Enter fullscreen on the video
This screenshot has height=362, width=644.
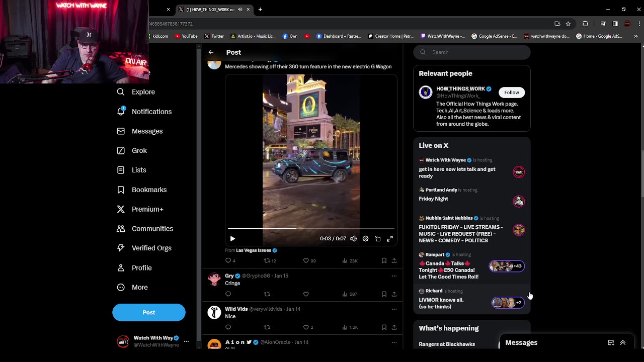(x=390, y=239)
